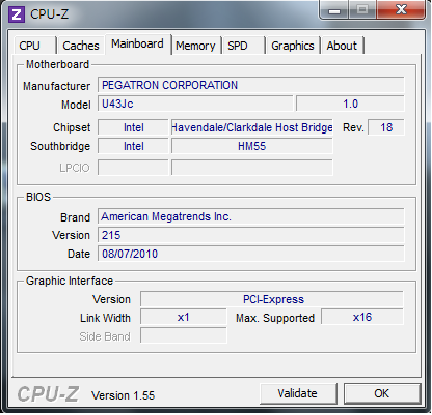Viewport: 432px width, 415px height.
Task: Select the Model value U43Jc
Action: (196, 104)
